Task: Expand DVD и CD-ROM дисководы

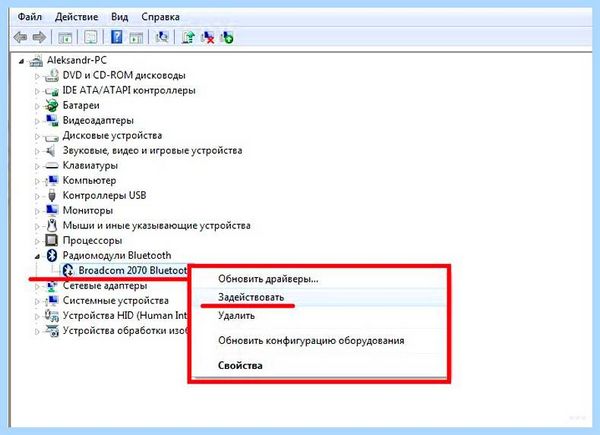Action: (37, 76)
